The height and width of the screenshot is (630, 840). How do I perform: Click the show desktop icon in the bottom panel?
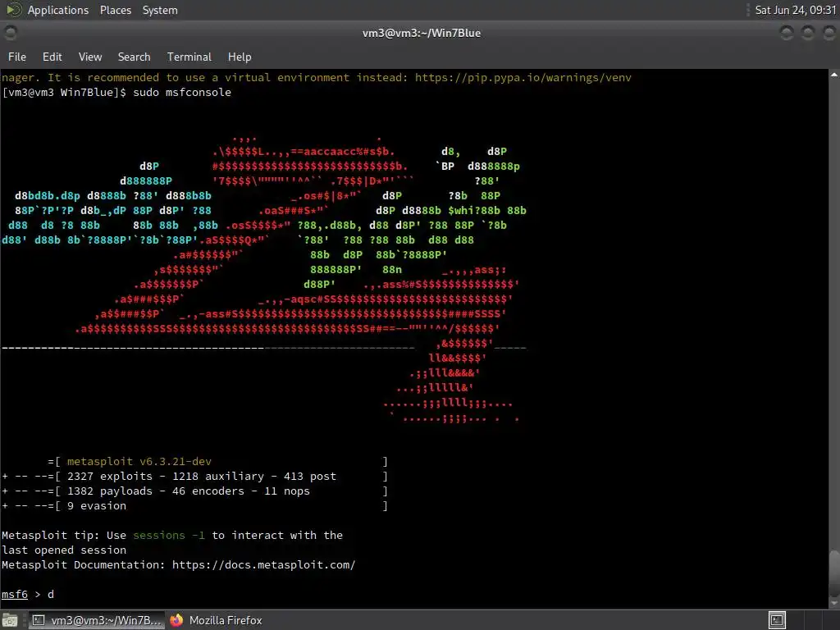(10, 620)
